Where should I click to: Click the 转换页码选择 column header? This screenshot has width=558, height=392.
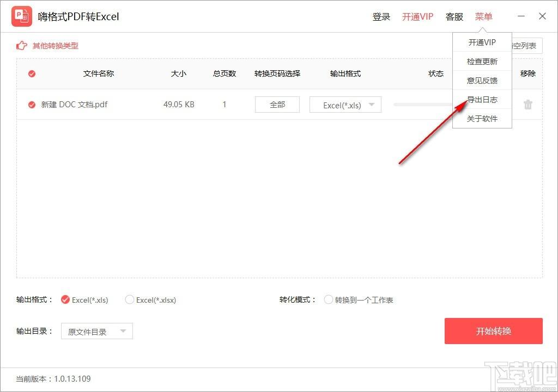(x=277, y=73)
